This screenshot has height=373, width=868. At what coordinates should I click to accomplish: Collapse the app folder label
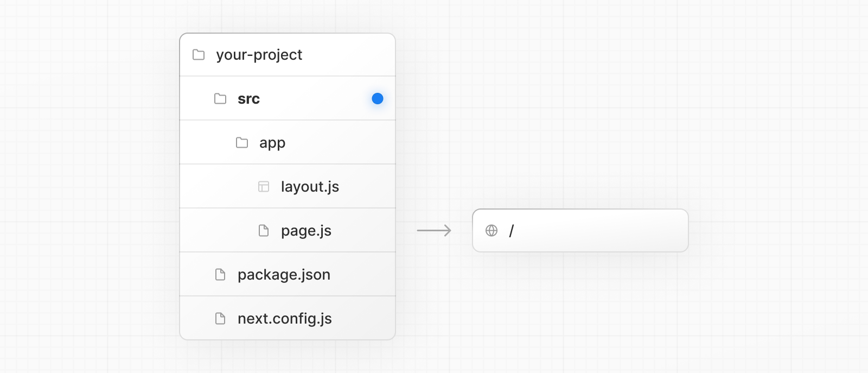click(x=272, y=143)
